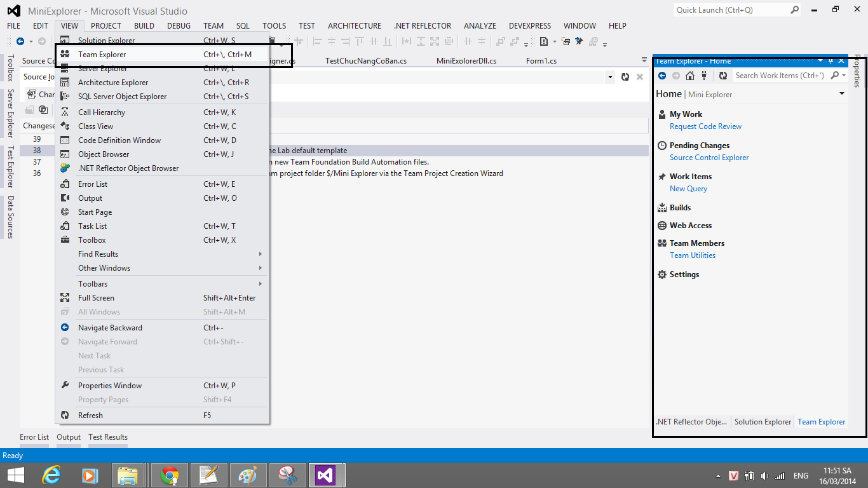This screenshot has height=488, width=868.
Task: Open Paint from the taskbar
Action: tap(247, 475)
